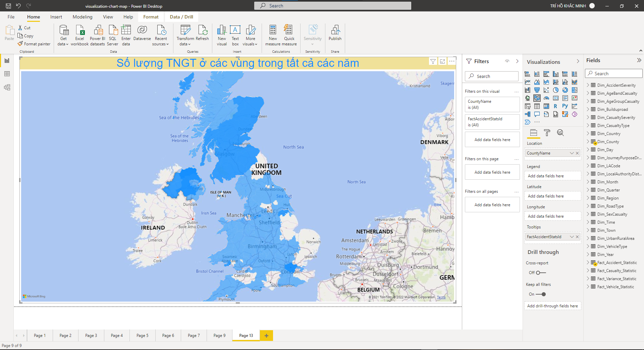Image resolution: width=644 pixels, height=350 pixels.
Task: Remove CountyName from the Location well
Action: click(x=577, y=153)
